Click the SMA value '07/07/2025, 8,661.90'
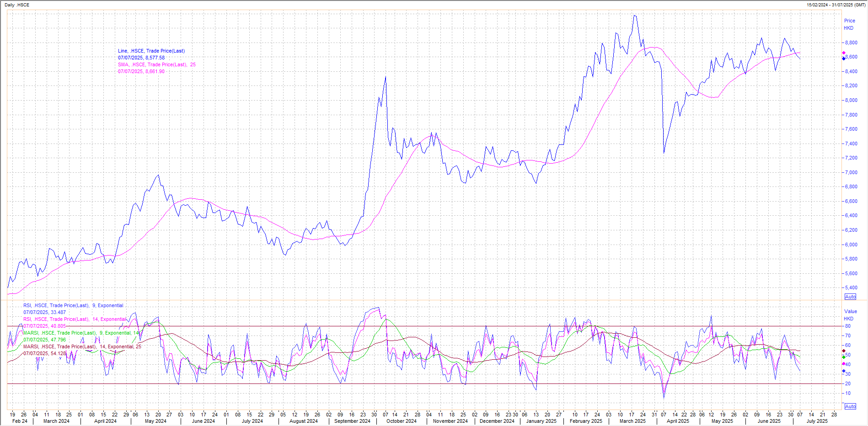Image resolution: width=868 pixels, height=426 pixels. tap(141, 71)
